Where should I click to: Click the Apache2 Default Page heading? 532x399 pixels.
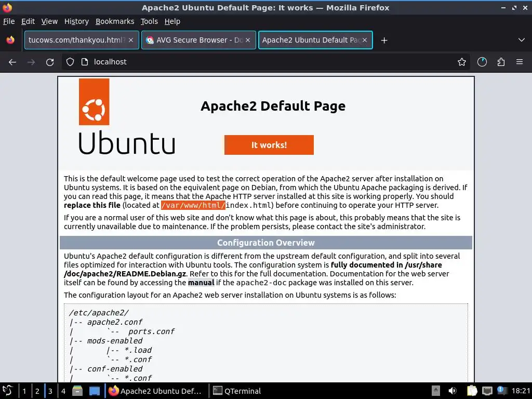(x=273, y=106)
